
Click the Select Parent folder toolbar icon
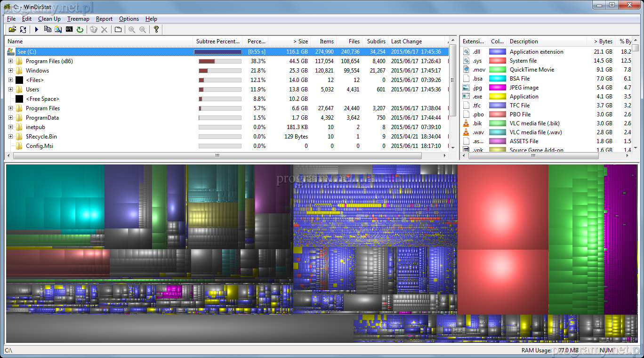point(118,30)
